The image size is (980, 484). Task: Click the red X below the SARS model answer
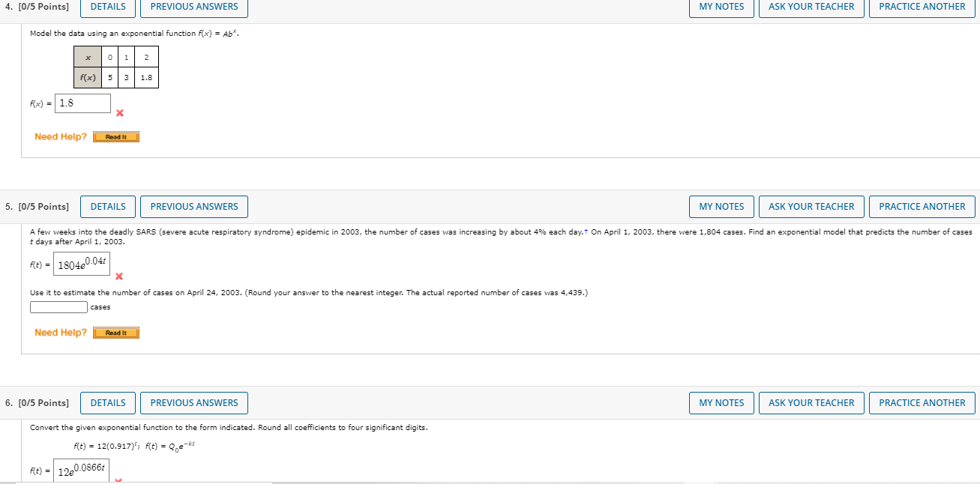coord(118,276)
